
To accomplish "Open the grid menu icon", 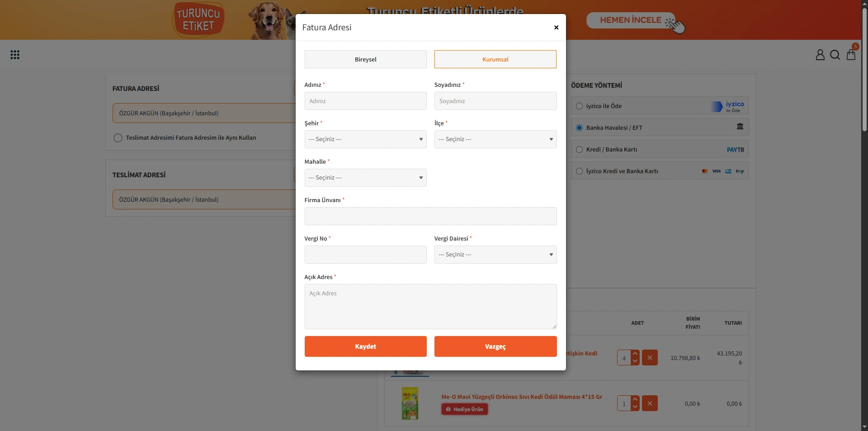I will pos(15,55).
